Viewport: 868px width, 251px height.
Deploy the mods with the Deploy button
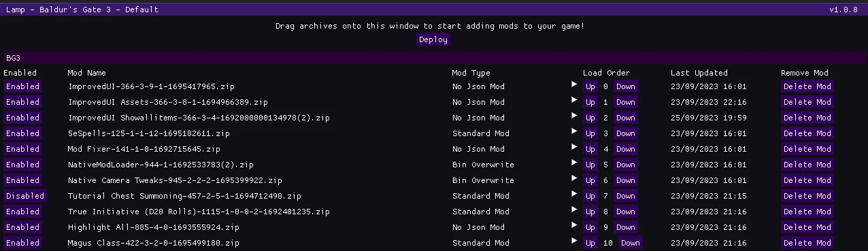433,39
